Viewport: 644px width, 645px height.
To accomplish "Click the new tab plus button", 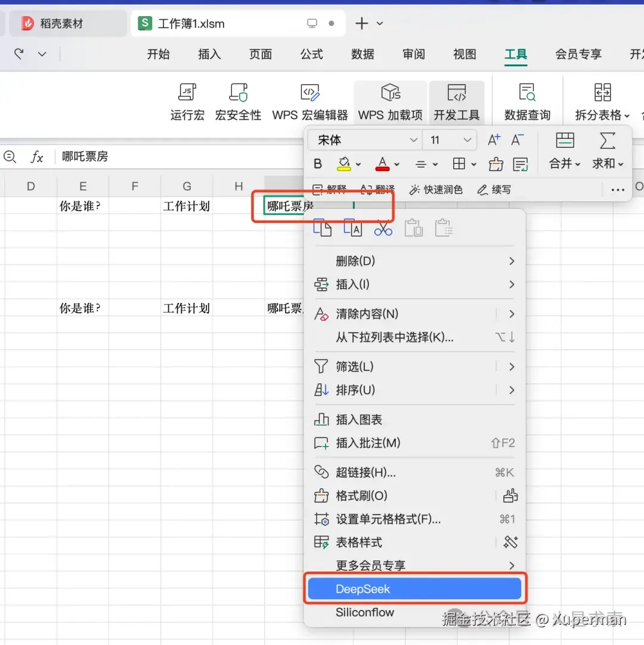I will 361,23.
